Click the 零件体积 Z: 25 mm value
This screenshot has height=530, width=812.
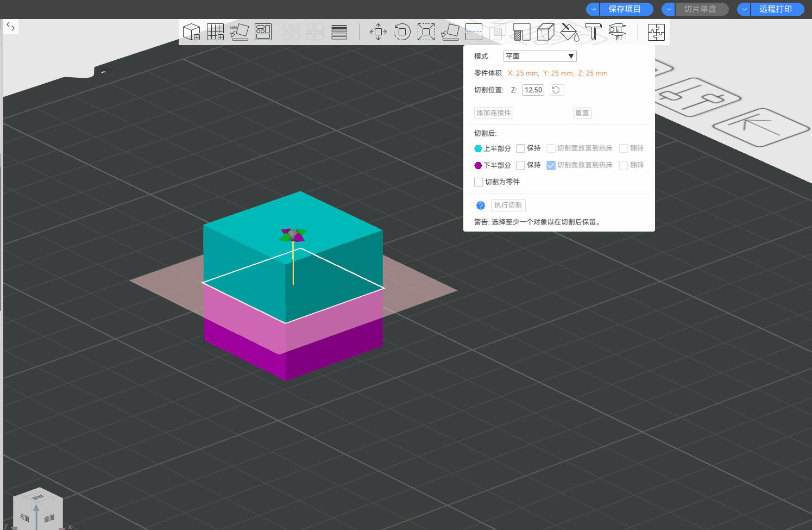(593, 73)
